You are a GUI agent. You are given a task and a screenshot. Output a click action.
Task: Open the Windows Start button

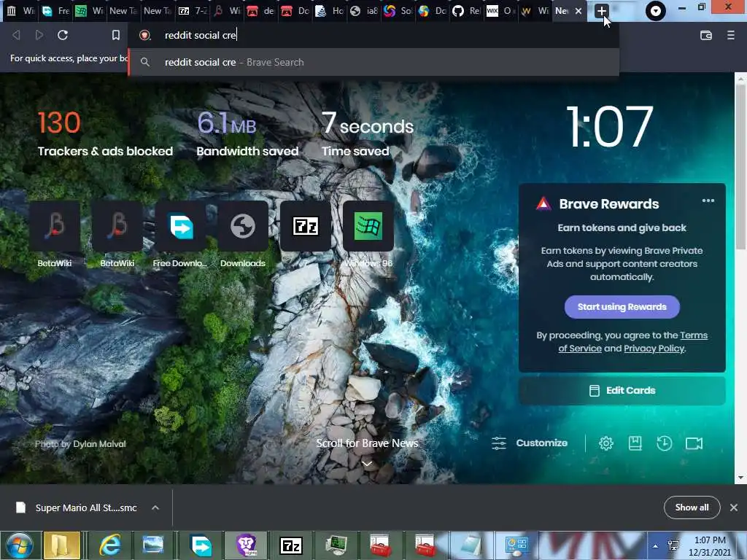pyautogui.click(x=19, y=545)
